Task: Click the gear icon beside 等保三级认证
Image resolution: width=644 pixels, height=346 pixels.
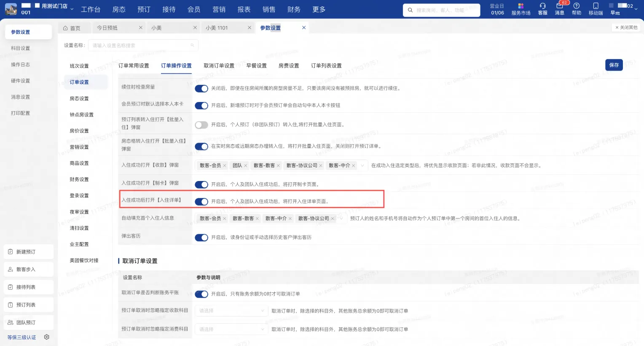Action: 47,337
